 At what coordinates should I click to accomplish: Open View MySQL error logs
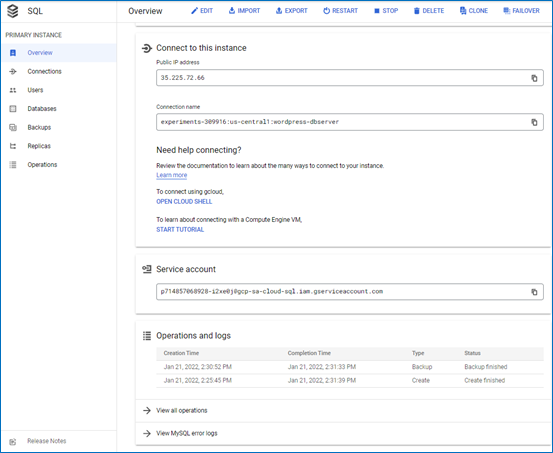point(187,433)
